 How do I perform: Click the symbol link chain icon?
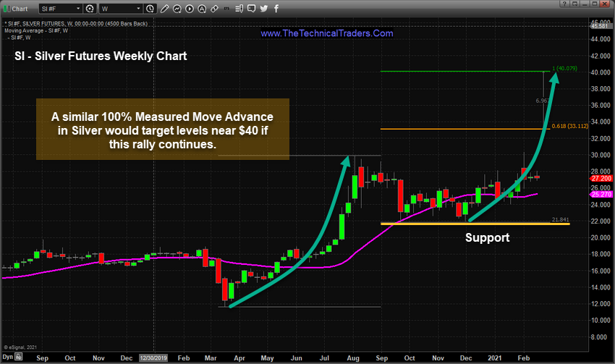pos(215,9)
